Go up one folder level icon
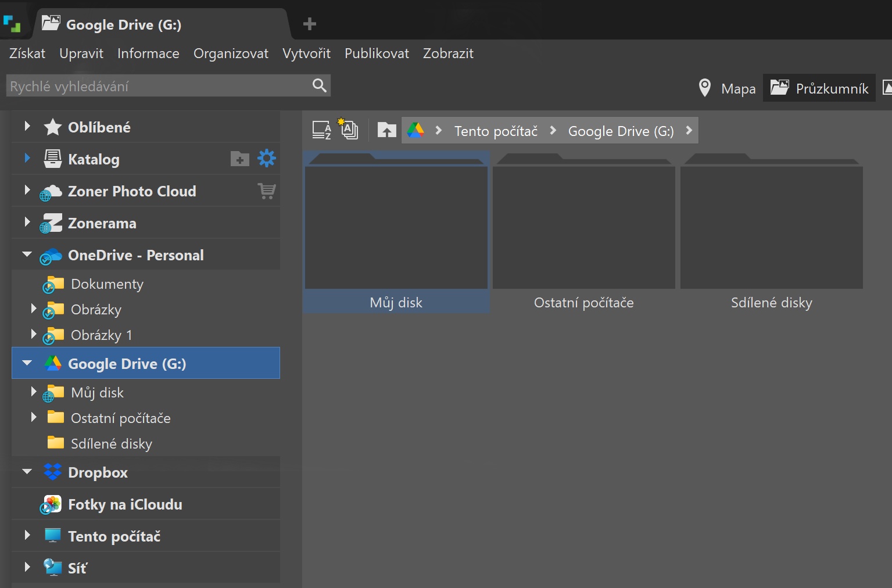This screenshot has height=588, width=892. tap(386, 130)
